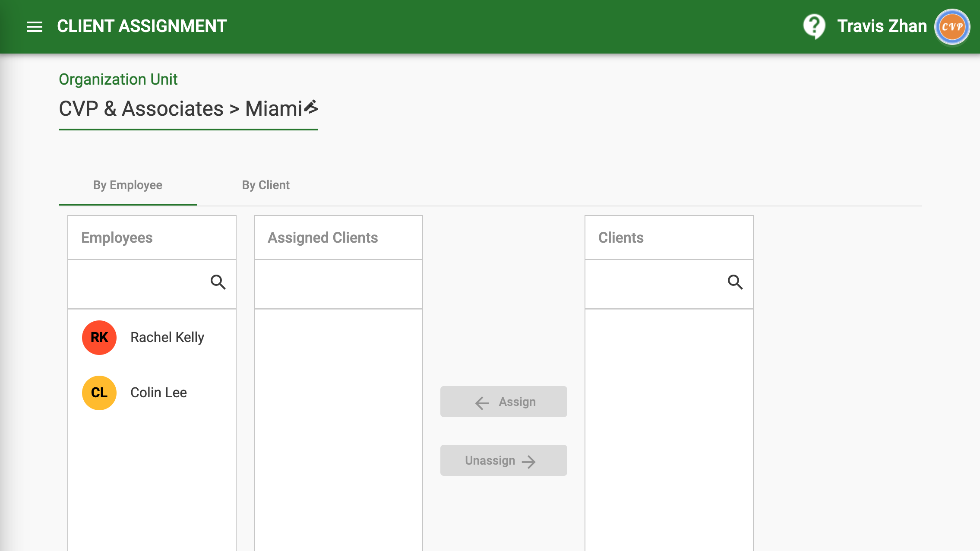Open the CVP user avatar menu

[952, 27]
